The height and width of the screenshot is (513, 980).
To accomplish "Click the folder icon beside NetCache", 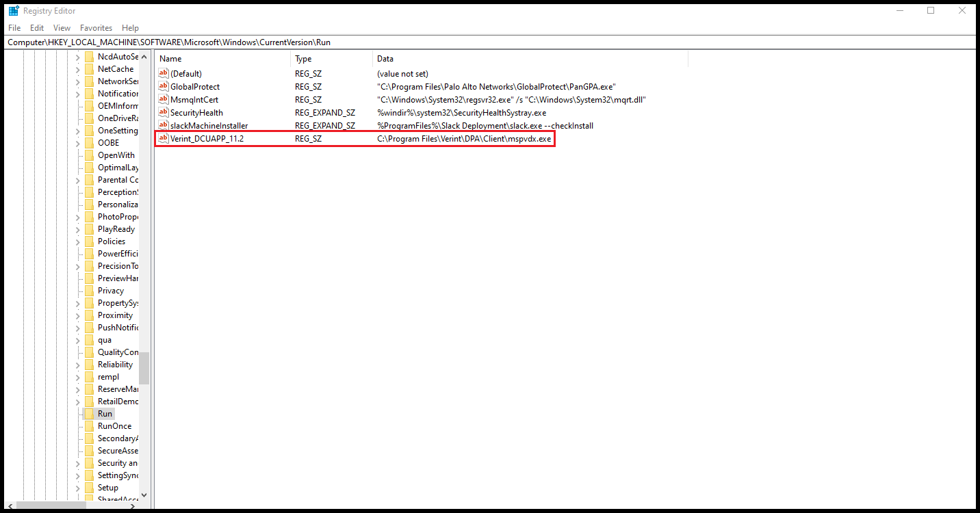I will (x=89, y=69).
